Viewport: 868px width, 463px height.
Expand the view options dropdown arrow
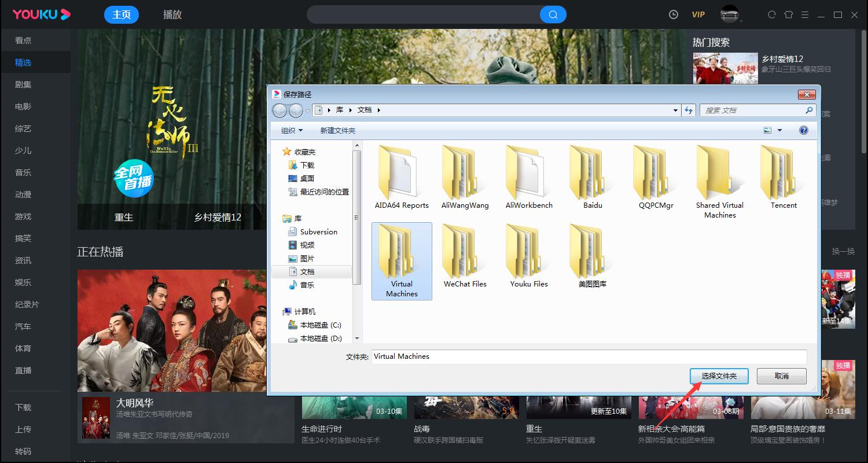779,130
